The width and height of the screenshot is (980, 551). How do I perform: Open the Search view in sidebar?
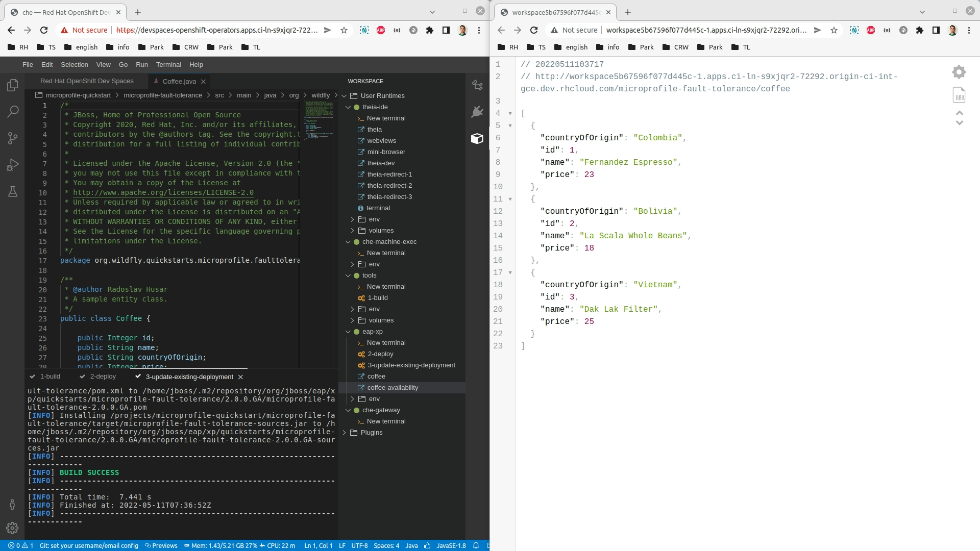coord(13,111)
